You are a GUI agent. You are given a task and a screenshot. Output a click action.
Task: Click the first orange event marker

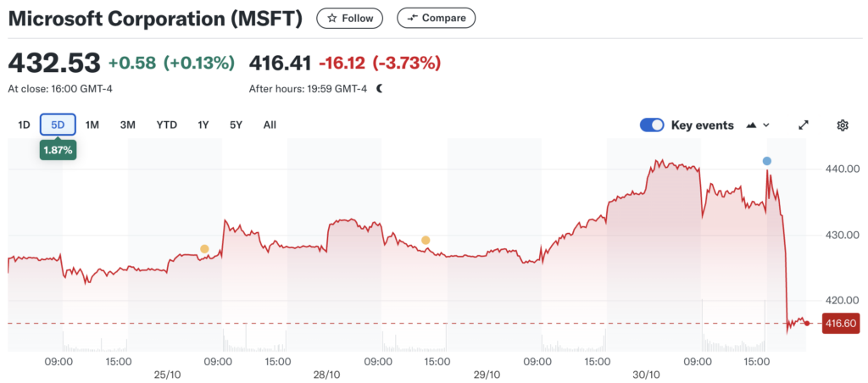[204, 249]
